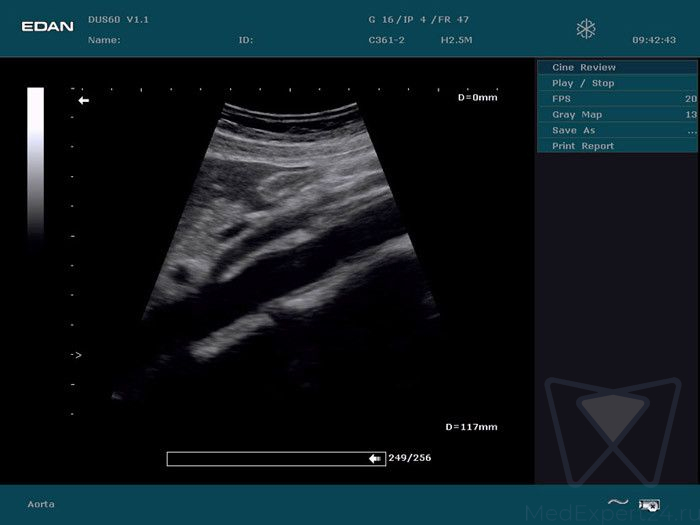Viewport: 700px width, 525px height.
Task: Adjust the Gray Map value 13
Action: point(690,115)
